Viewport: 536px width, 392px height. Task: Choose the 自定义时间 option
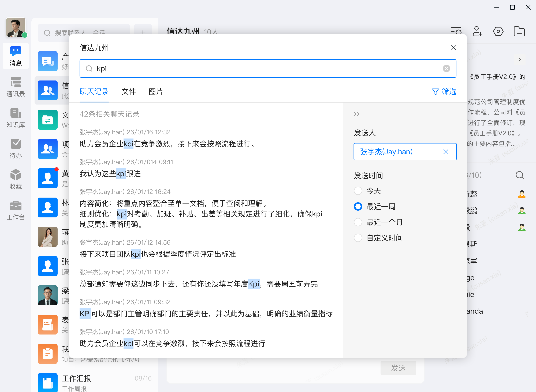pos(358,238)
